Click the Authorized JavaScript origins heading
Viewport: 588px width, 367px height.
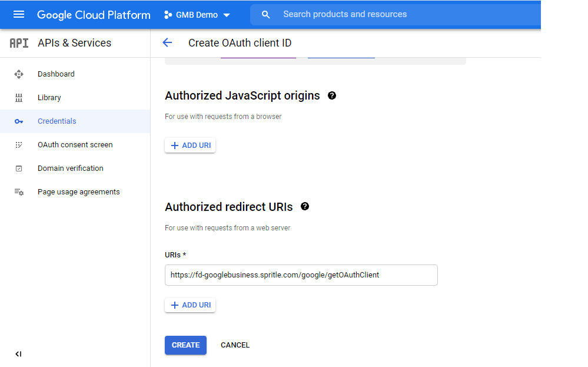click(x=242, y=95)
